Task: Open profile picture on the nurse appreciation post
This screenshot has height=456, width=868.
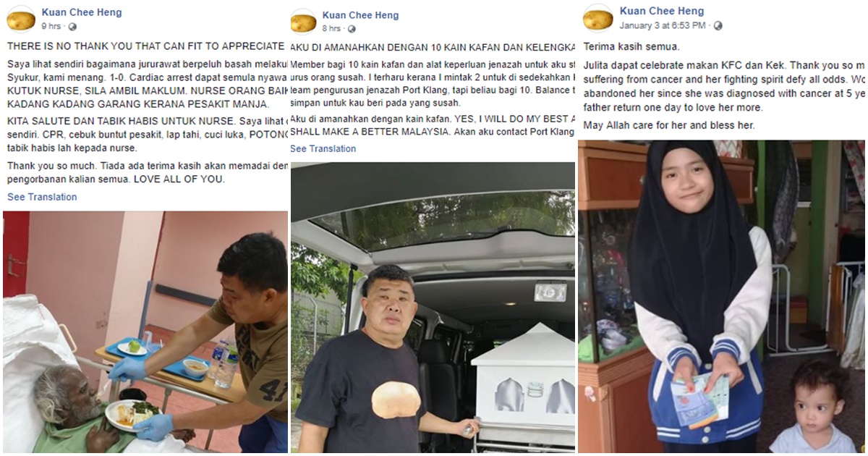Action: pos(21,19)
